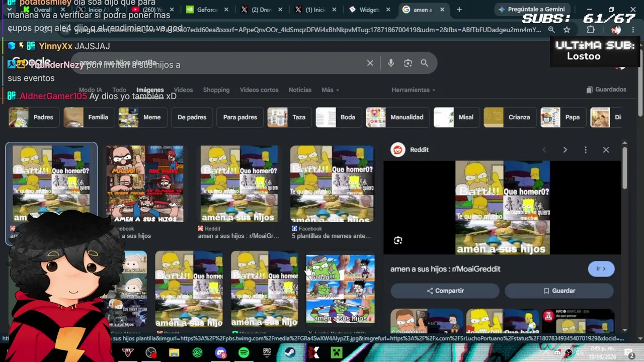Click Compartir to share the image

point(445,291)
